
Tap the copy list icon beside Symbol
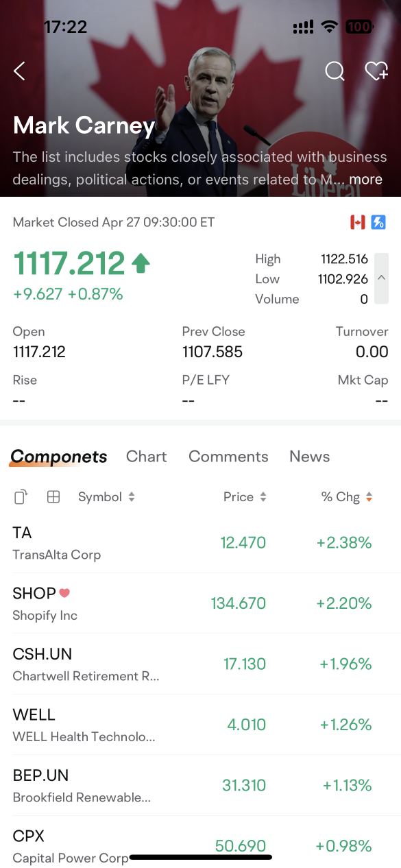pyautogui.click(x=21, y=497)
